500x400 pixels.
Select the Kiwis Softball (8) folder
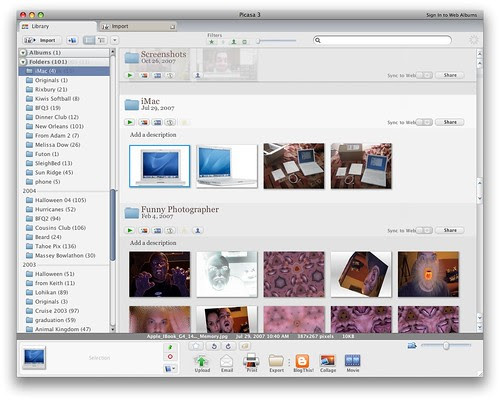pos(64,99)
